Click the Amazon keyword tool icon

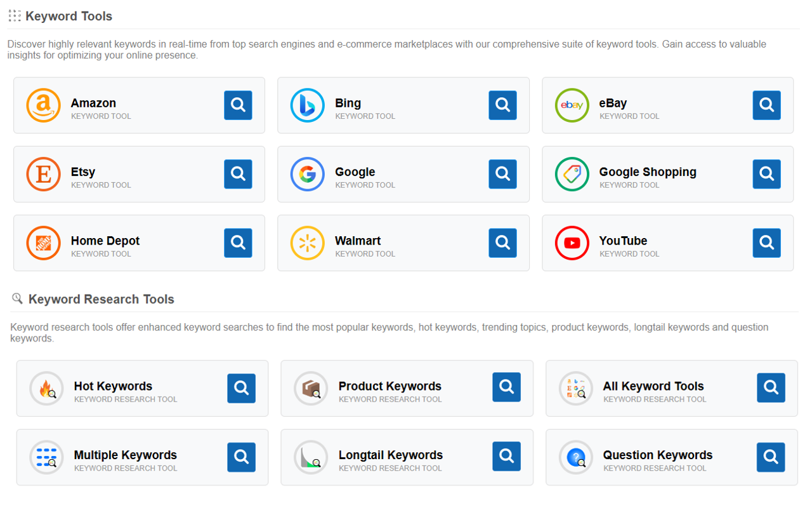click(43, 105)
